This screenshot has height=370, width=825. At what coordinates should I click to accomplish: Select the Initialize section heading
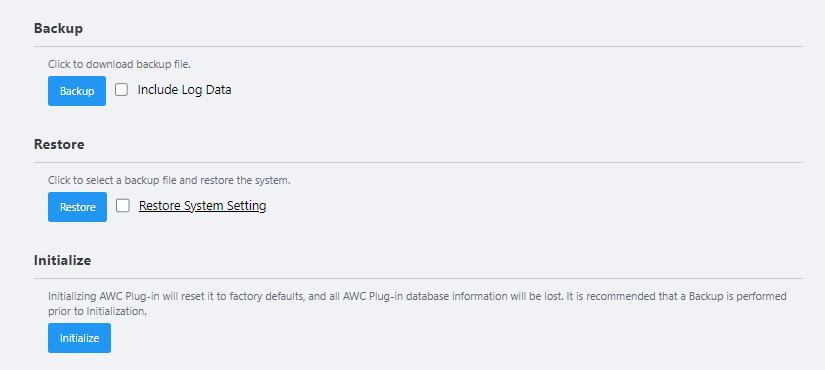click(63, 261)
